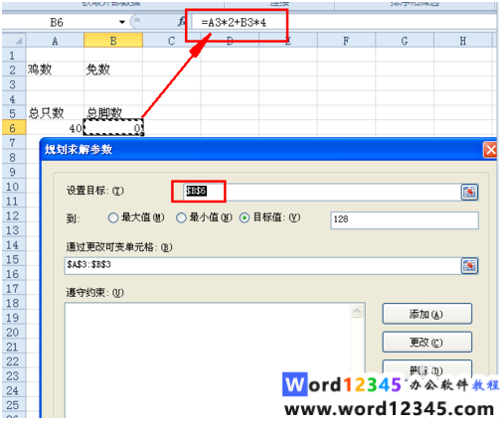Viewport: 504px width, 425px height.
Task: Click the 添加 button to add a constraint
Action: coord(426,314)
